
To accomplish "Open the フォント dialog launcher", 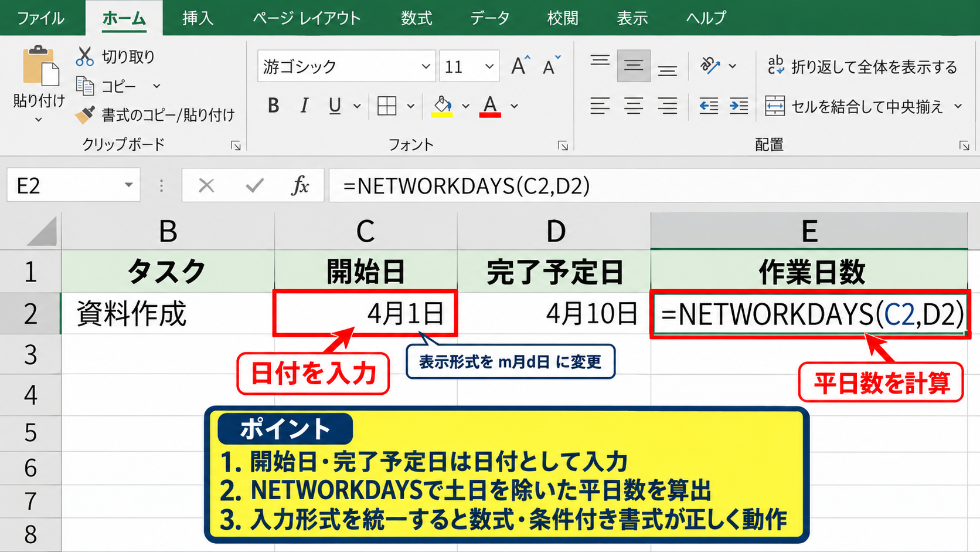I will coord(563,145).
